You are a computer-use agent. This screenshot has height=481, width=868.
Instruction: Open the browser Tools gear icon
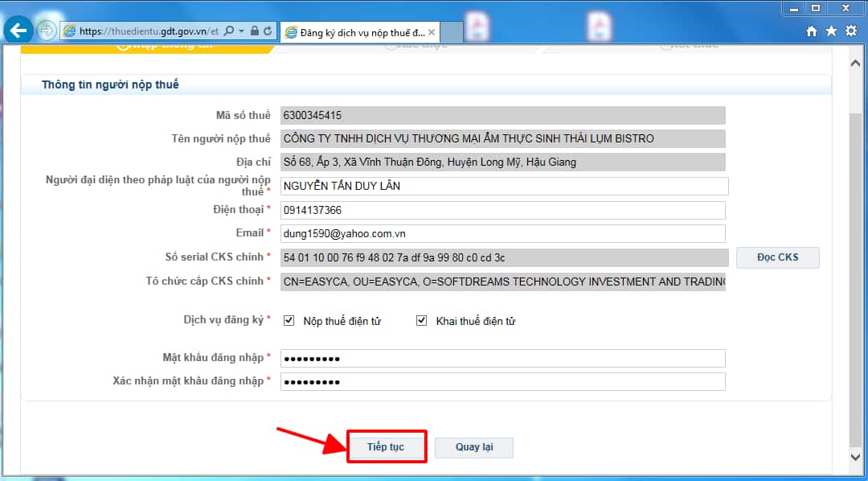coord(851,31)
